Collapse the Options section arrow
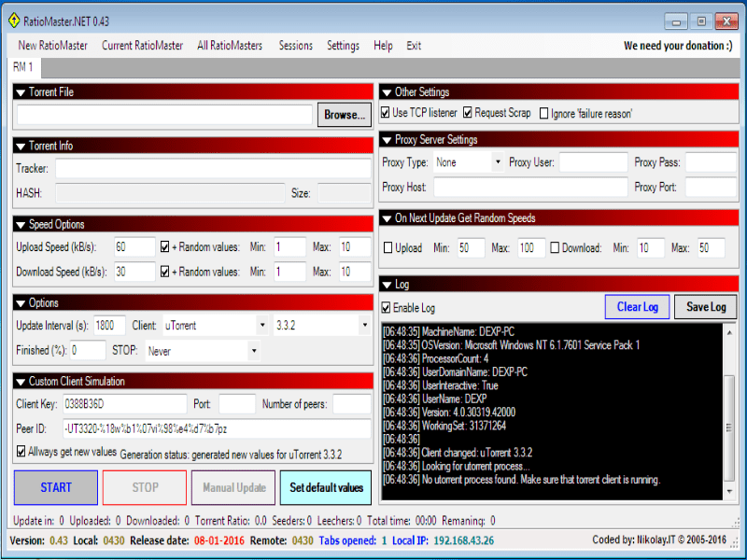Screen dimensions: 747x560 (x=21, y=303)
